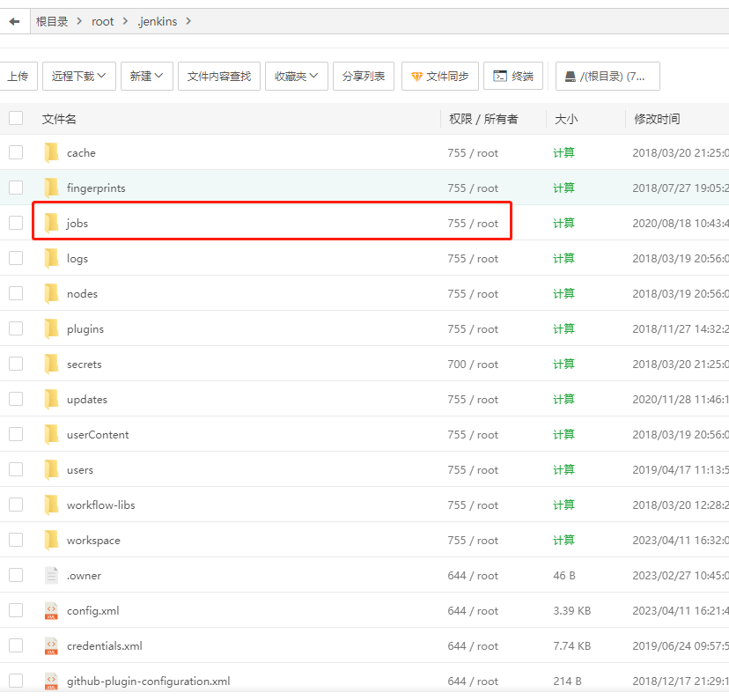Image resolution: width=729 pixels, height=700 pixels.
Task: Toggle the select-all checkbox in header
Action: click(16, 118)
